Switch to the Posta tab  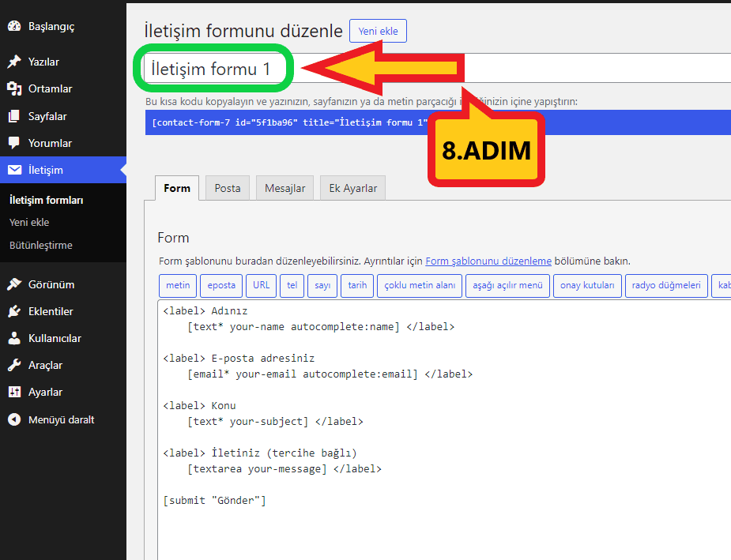click(x=228, y=188)
